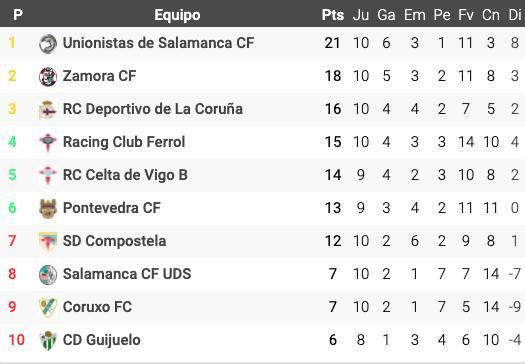The height and width of the screenshot is (364, 525).
Task: Click the Pontevedra CF crest icon
Action: pyautogui.click(x=48, y=209)
